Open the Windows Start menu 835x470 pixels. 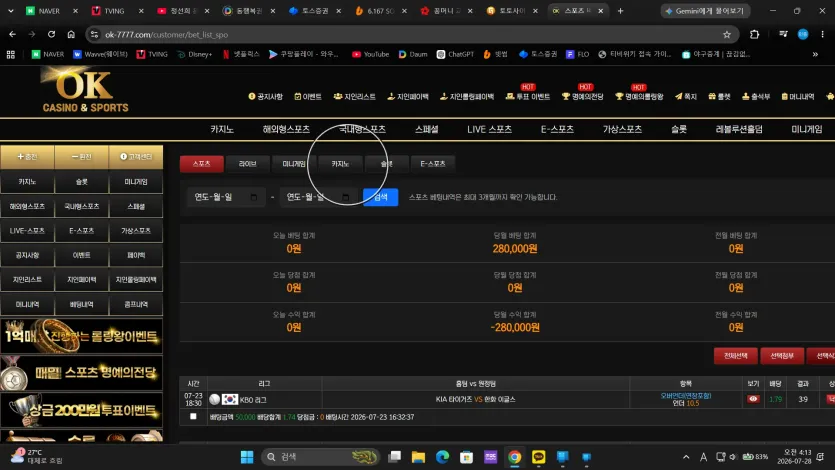[x=247, y=457]
